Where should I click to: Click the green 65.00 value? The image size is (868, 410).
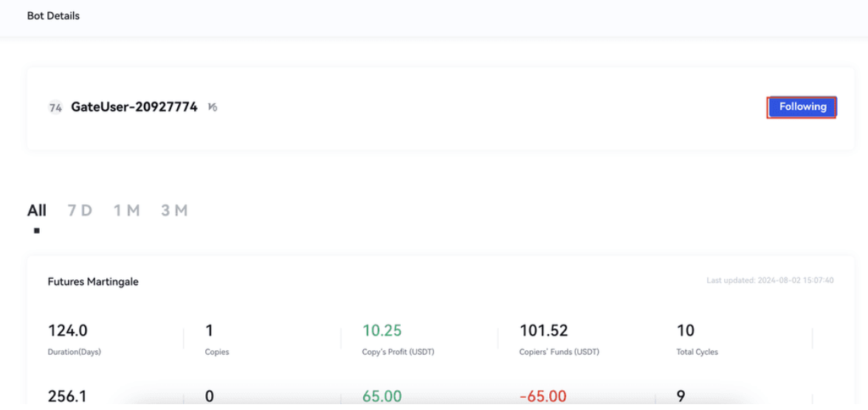point(382,397)
